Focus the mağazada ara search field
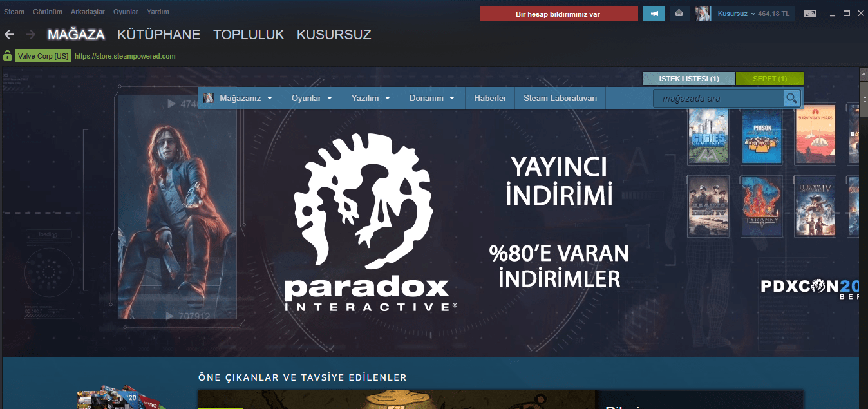This screenshot has height=409, width=868. pos(718,99)
